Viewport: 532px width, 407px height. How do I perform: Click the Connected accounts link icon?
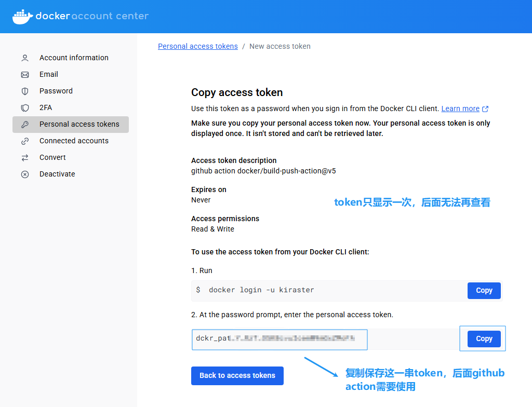tap(25, 141)
